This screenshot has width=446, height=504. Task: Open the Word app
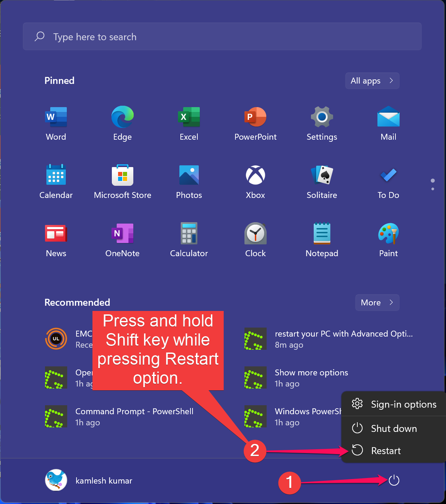pyautogui.click(x=56, y=124)
